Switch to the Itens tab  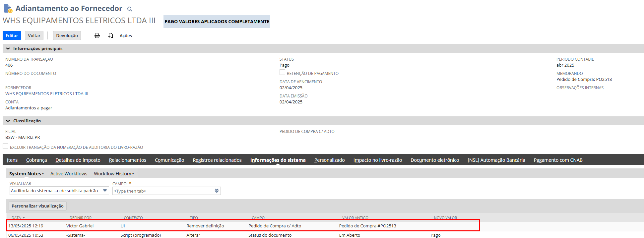coord(12,160)
